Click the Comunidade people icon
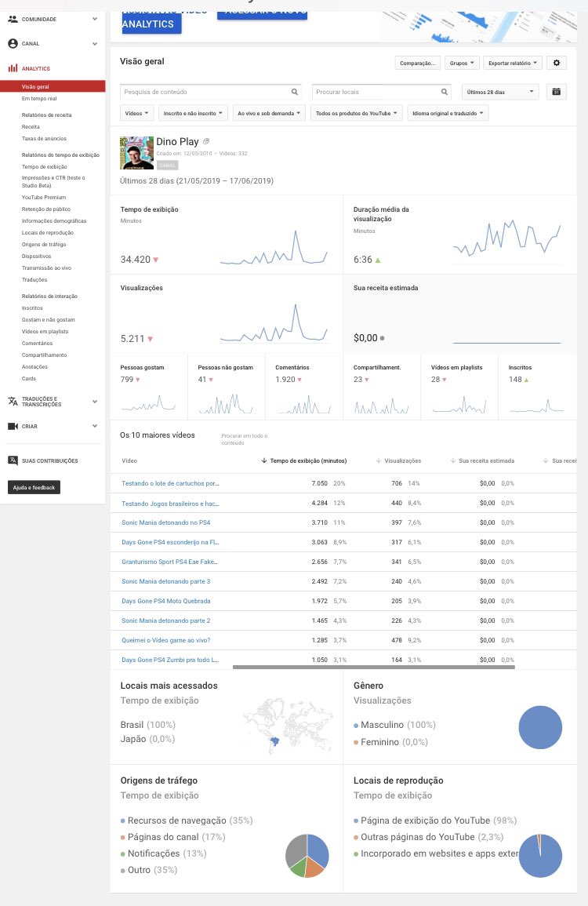The height and width of the screenshot is (906, 588). [13, 19]
